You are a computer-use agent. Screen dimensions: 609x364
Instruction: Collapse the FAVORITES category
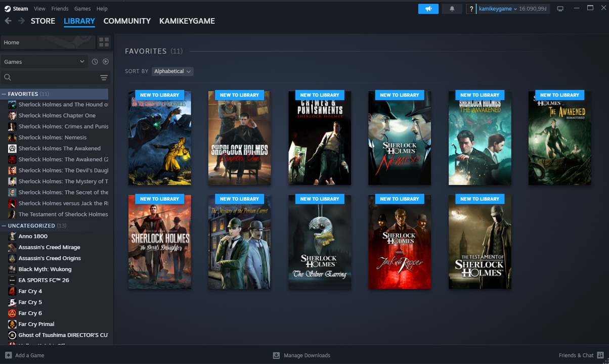(4, 94)
